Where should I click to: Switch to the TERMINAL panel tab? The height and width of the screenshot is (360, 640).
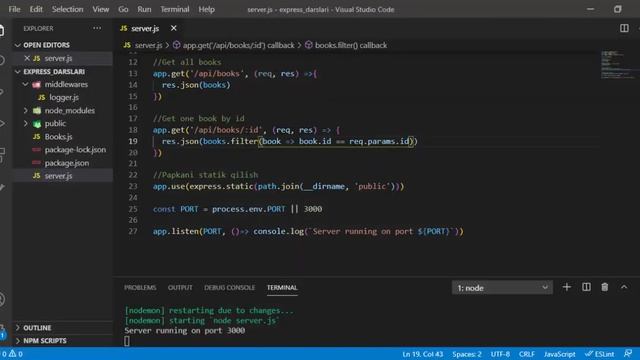click(282, 287)
